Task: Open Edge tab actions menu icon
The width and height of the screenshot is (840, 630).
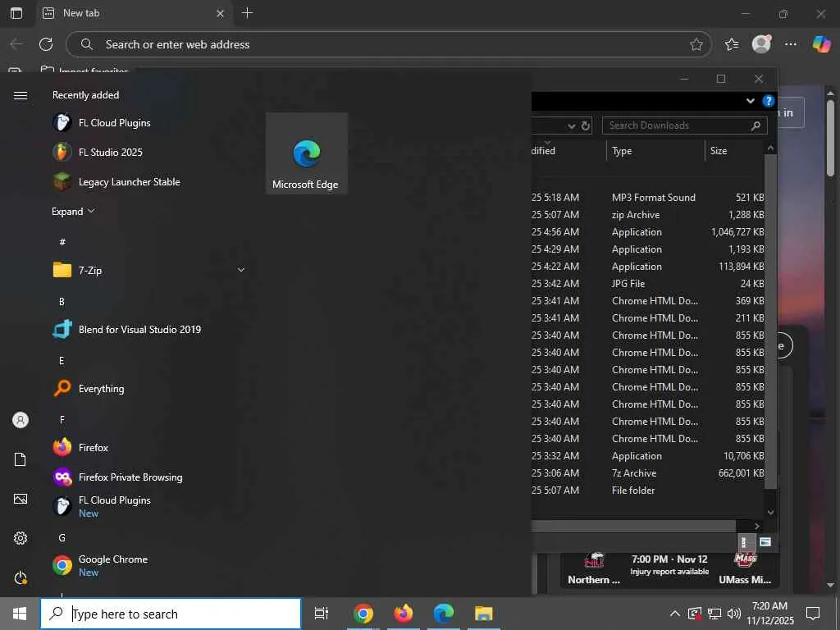Action: coord(16,13)
